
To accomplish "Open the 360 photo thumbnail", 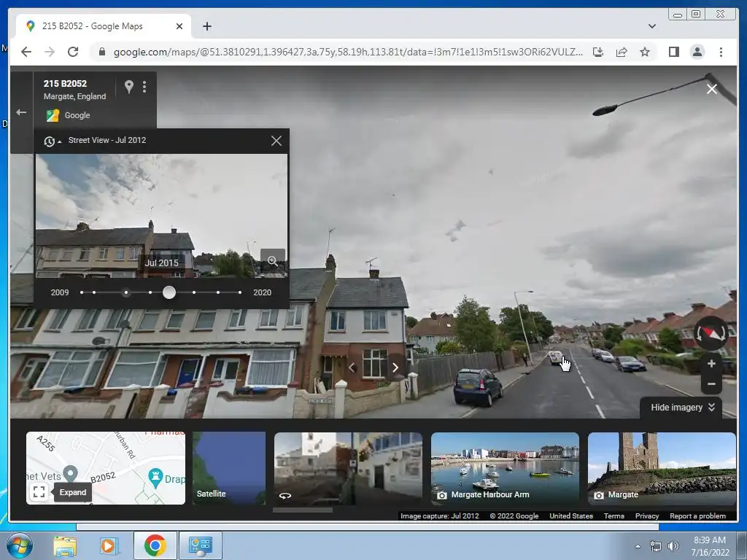I will [348, 469].
